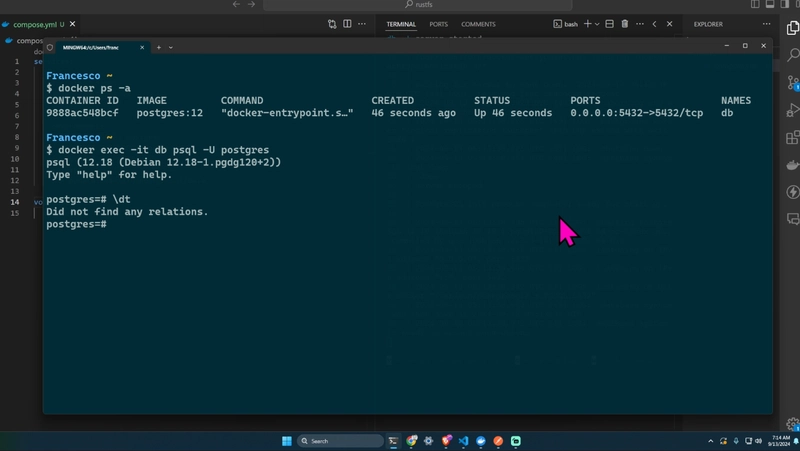800x451 pixels.
Task: Open terminal launch profile dropdown arrow
Action: click(x=597, y=24)
